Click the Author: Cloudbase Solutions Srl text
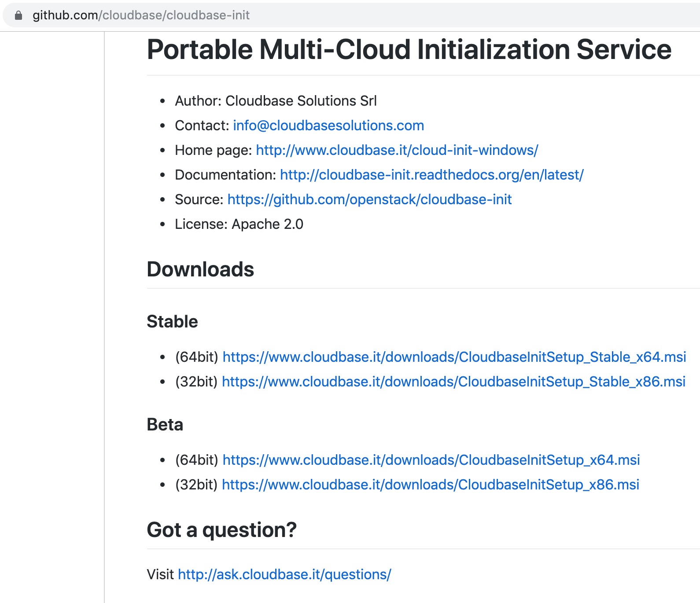700x603 pixels. (276, 101)
